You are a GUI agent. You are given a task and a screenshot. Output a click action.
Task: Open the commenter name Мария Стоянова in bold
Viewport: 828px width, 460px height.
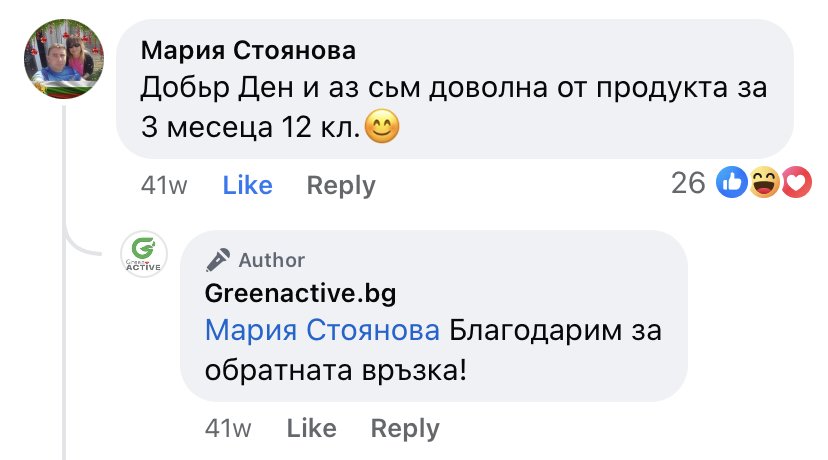pyautogui.click(x=248, y=51)
